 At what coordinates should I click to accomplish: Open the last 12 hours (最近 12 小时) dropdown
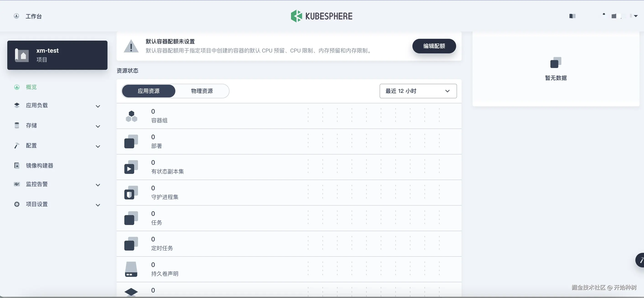coord(418,91)
